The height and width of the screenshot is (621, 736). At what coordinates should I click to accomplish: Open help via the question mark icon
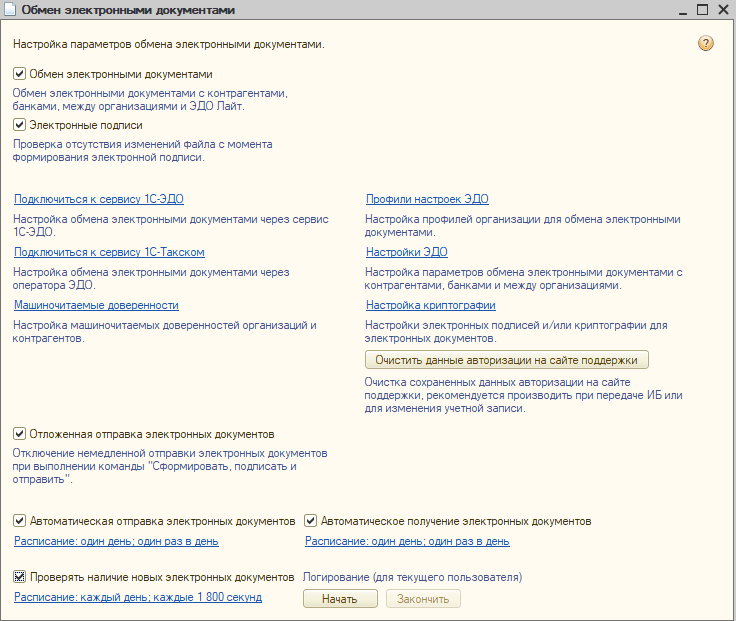[x=706, y=44]
